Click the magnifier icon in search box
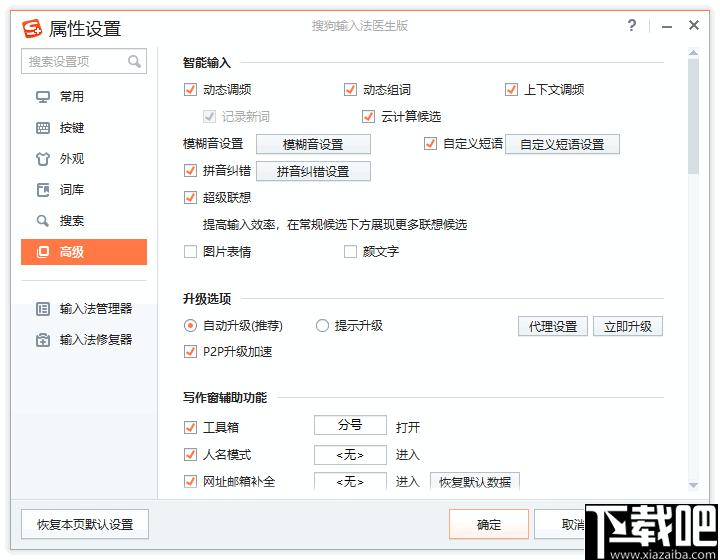 (x=134, y=61)
